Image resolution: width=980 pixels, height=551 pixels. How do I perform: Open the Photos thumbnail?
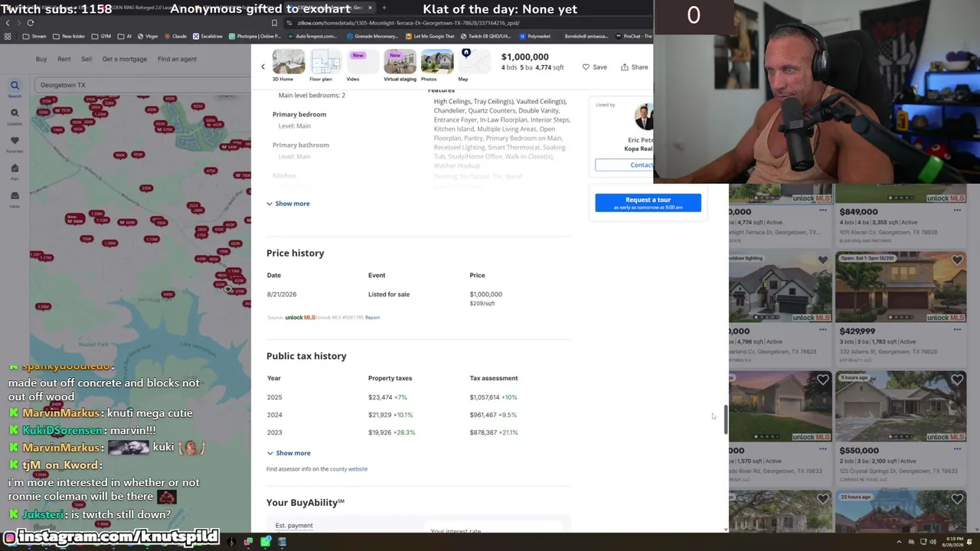click(436, 62)
